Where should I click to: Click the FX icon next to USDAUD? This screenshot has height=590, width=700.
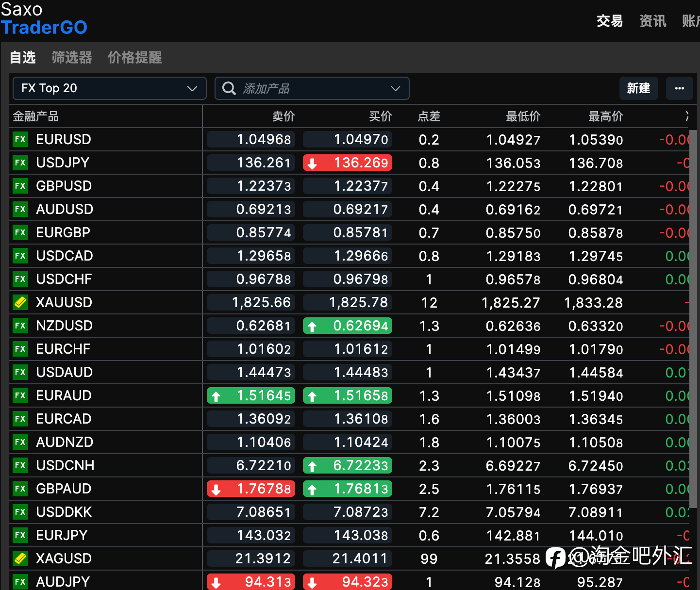click(x=20, y=372)
